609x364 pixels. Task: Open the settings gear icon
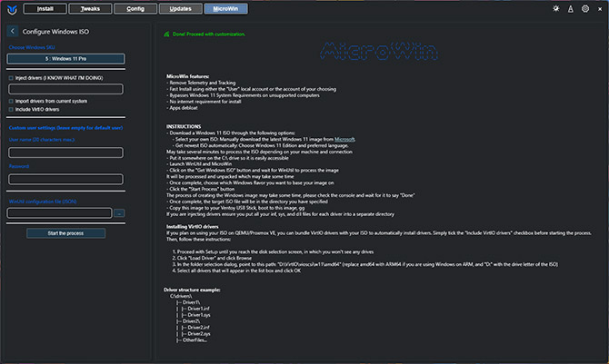584,9
